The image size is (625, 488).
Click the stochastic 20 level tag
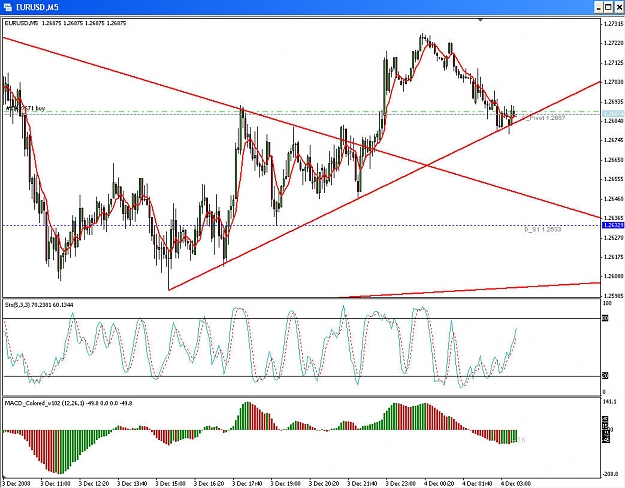(x=605, y=376)
